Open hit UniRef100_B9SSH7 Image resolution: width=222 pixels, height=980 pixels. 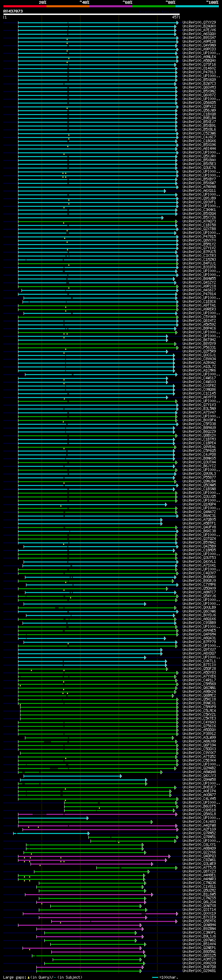(199, 38)
